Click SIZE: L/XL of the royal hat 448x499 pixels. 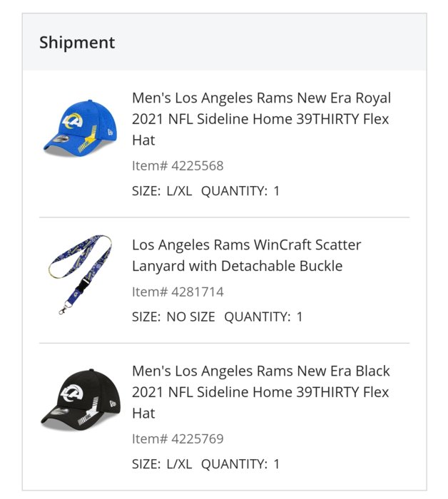point(162,191)
